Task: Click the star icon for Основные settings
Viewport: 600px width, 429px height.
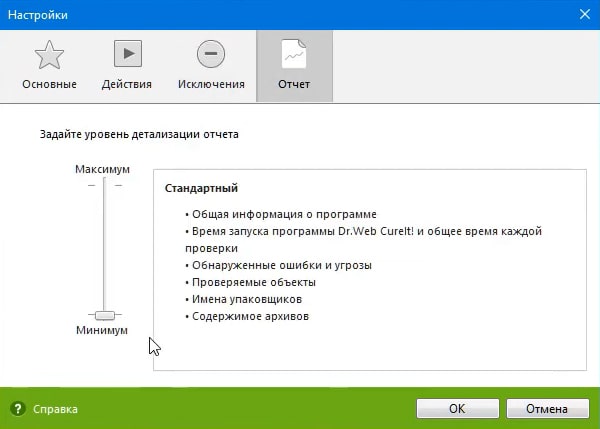Action: coord(47,53)
